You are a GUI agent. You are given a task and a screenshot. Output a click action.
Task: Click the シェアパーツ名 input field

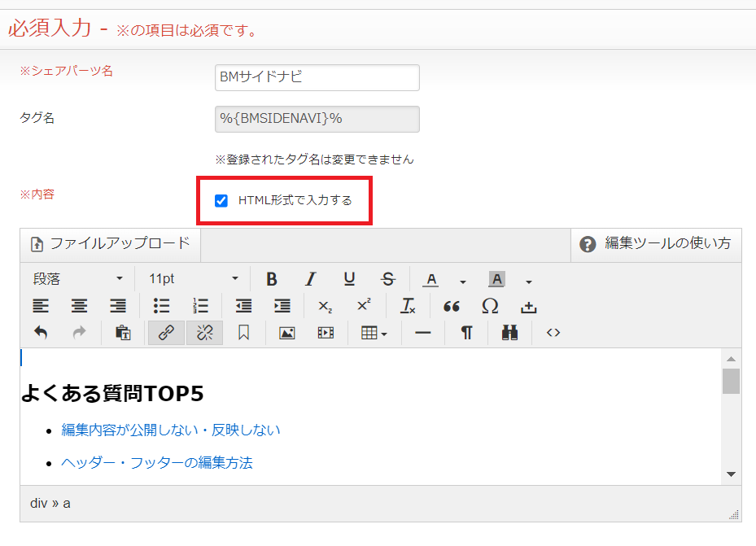point(317,78)
